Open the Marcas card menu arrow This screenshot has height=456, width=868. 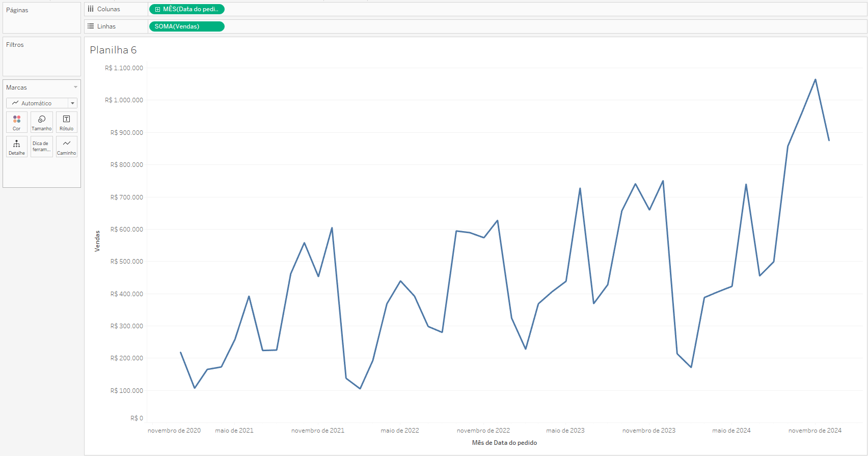click(x=75, y=88)
